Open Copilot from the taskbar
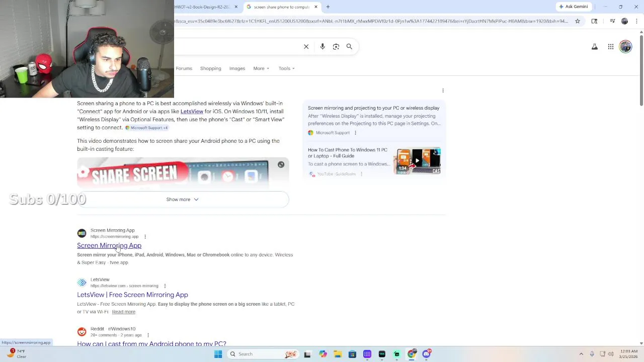 323,354
